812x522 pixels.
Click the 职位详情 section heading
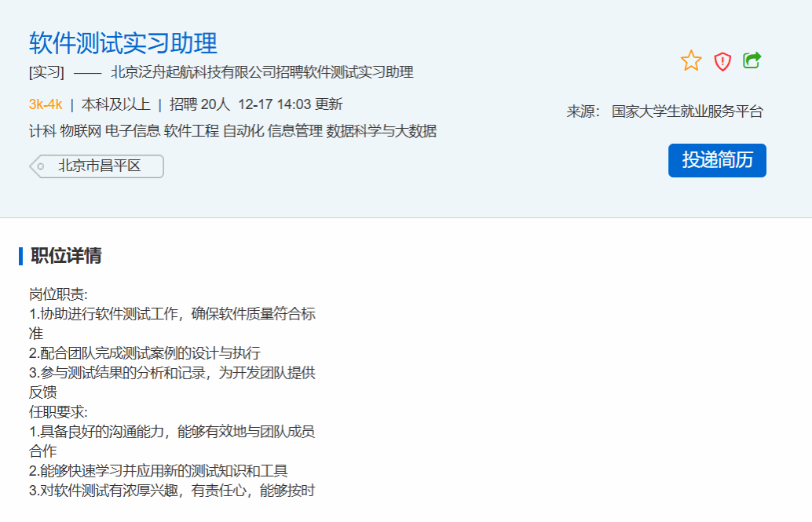[66, 256]
